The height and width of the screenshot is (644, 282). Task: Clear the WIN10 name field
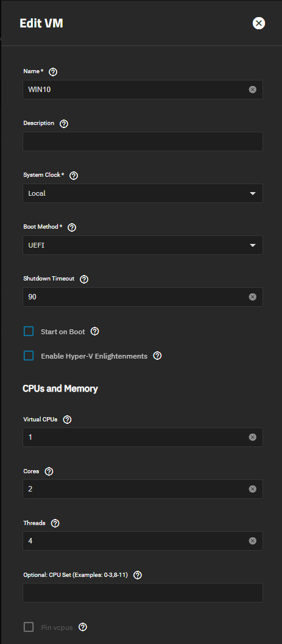pyautogui.click(x=252, y=90)
